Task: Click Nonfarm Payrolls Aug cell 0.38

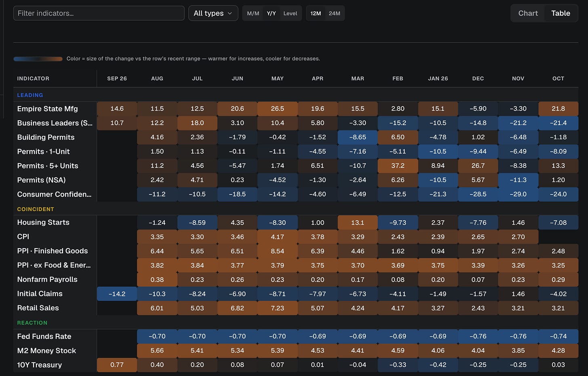Action: (157, 280)
